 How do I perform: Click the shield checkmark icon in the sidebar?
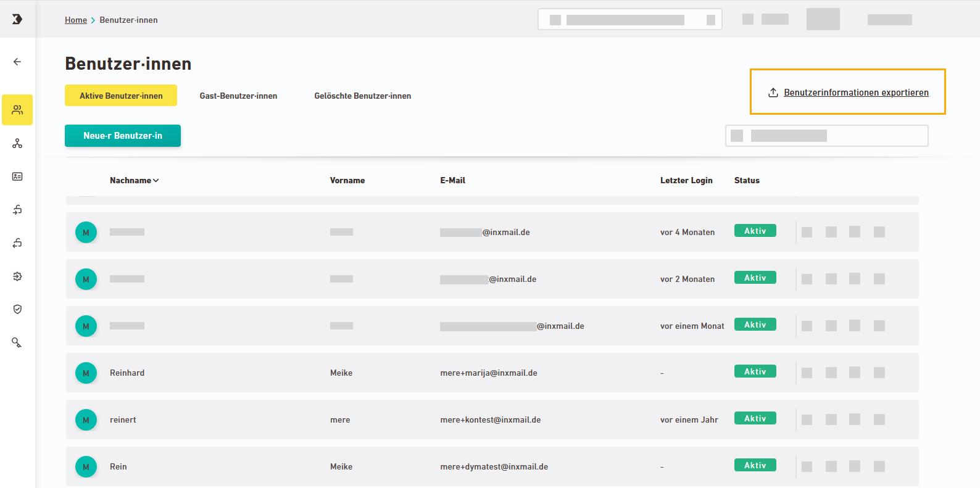17,309
